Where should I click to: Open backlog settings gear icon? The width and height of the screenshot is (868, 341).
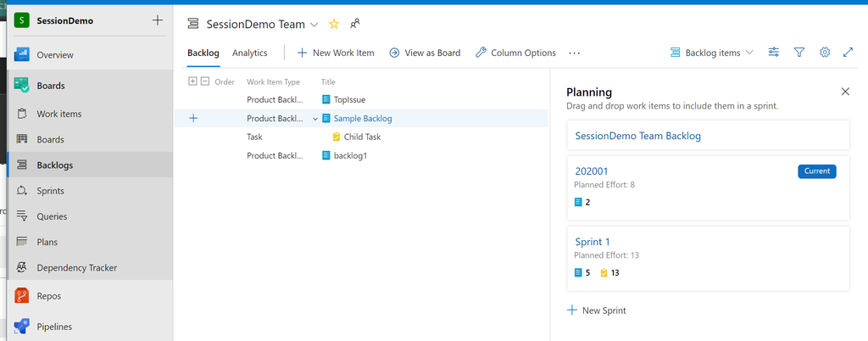(x=825, y=52)
